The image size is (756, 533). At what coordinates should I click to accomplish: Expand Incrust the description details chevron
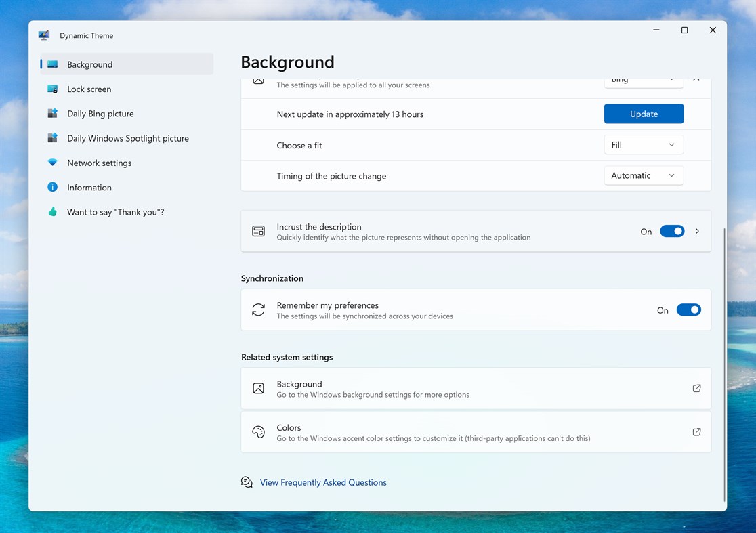[697, 231]
